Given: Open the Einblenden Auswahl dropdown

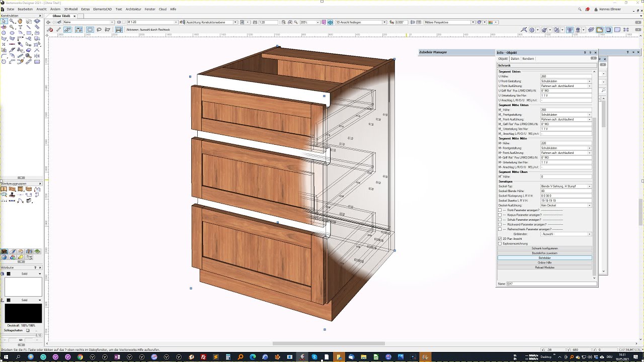Looking at the screenshot, I should [566, 234].
